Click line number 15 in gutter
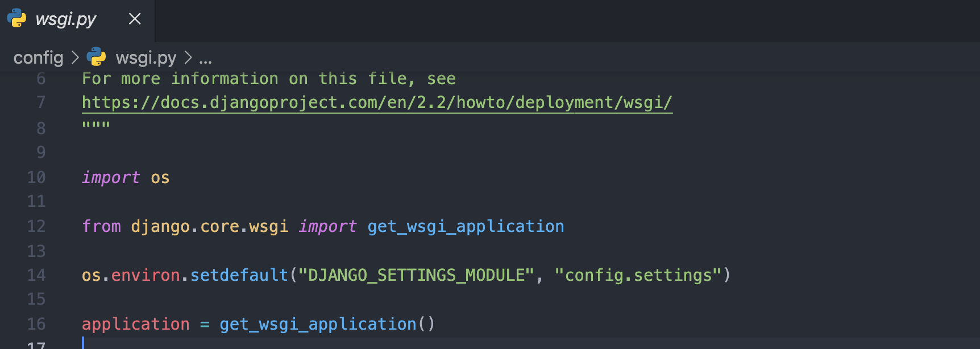The width and height of the screenshot is (980, 349). pos(36,299)
